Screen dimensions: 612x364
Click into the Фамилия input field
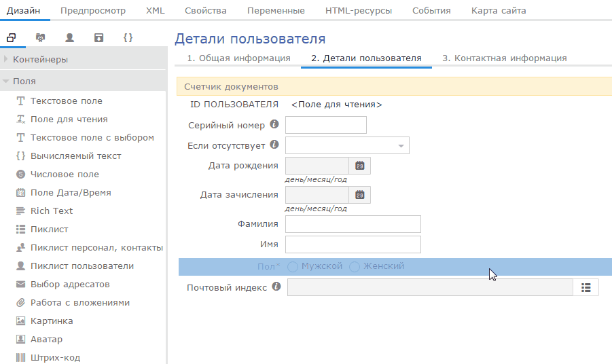click(x=353, y=224)
